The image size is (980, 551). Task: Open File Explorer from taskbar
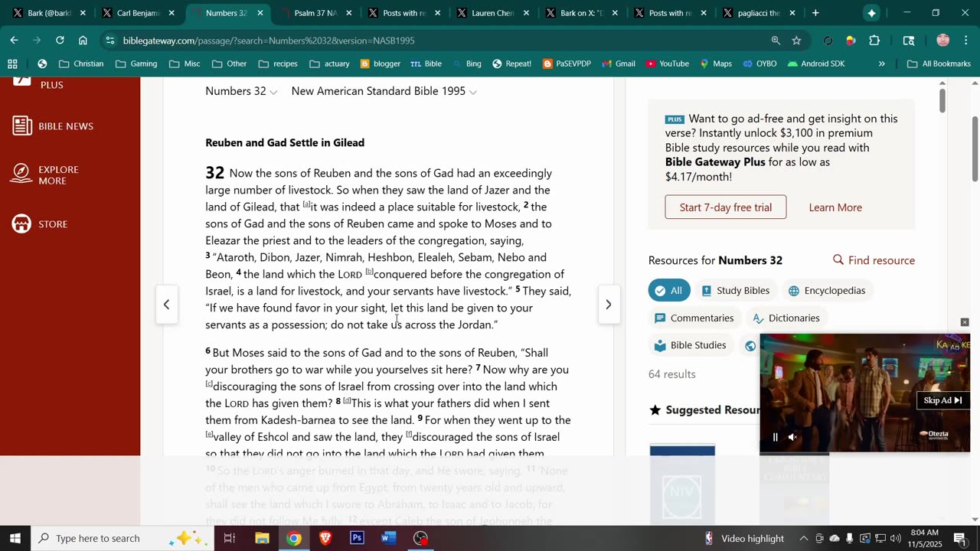tap(262, 538)
